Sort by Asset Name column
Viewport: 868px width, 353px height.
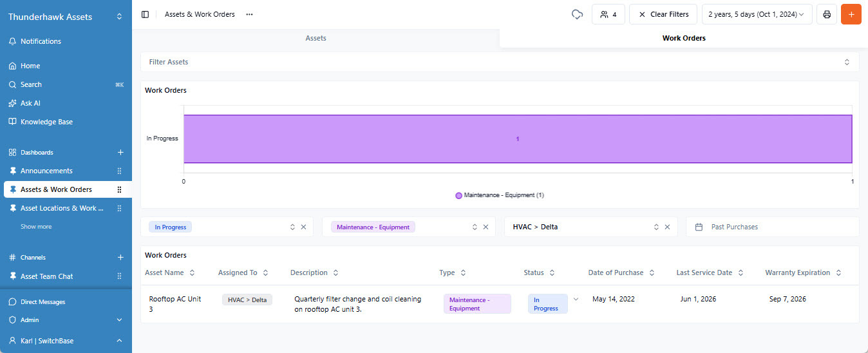(x=170, y=272)
